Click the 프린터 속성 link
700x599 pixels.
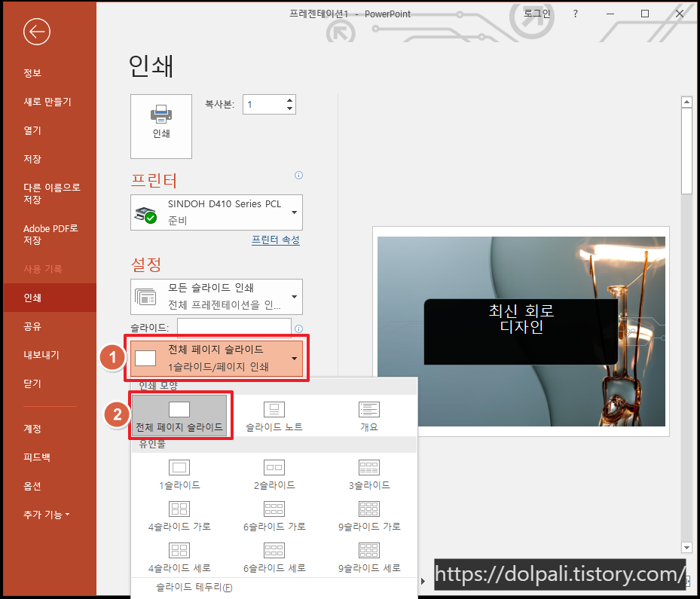coord(275,239)
